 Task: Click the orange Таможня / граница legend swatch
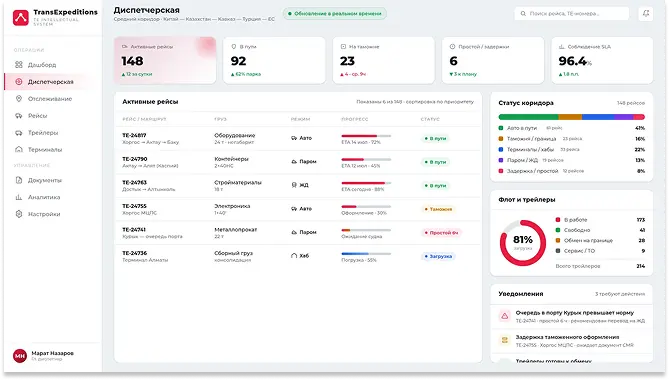pyautogui.click(x=501, y=139)
